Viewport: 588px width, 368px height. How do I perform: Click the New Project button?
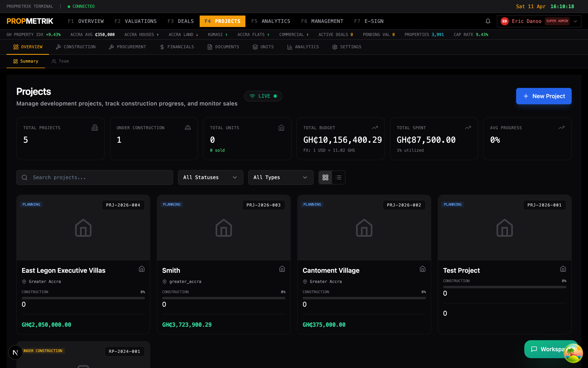click(543, 96)
